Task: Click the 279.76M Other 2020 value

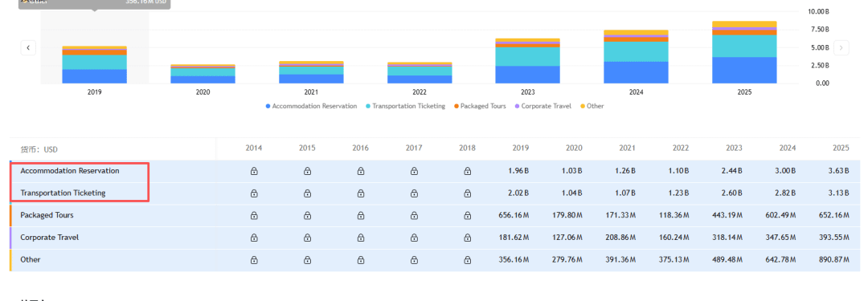Action: tap(567, 260)
